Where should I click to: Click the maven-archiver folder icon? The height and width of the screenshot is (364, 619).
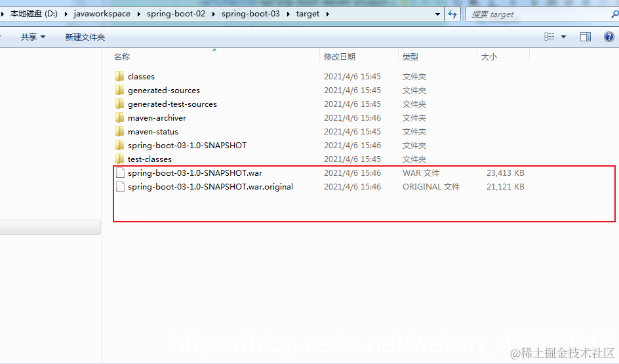(x=119, y=117)
